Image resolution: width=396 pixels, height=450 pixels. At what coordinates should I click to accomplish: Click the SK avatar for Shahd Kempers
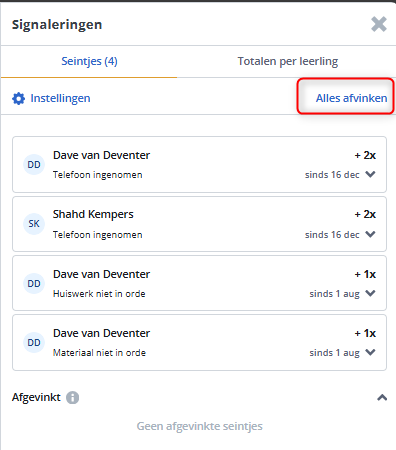pos(34,224)
